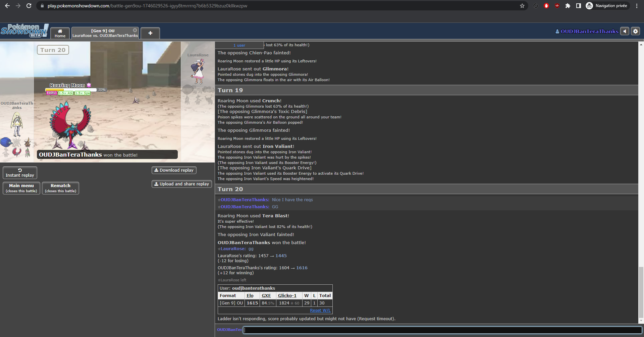Screen dimensions: 644x337
Task: Click the '[Gen 9] OU' format cell
Action: pyautogui.click(x=231, y=303)
